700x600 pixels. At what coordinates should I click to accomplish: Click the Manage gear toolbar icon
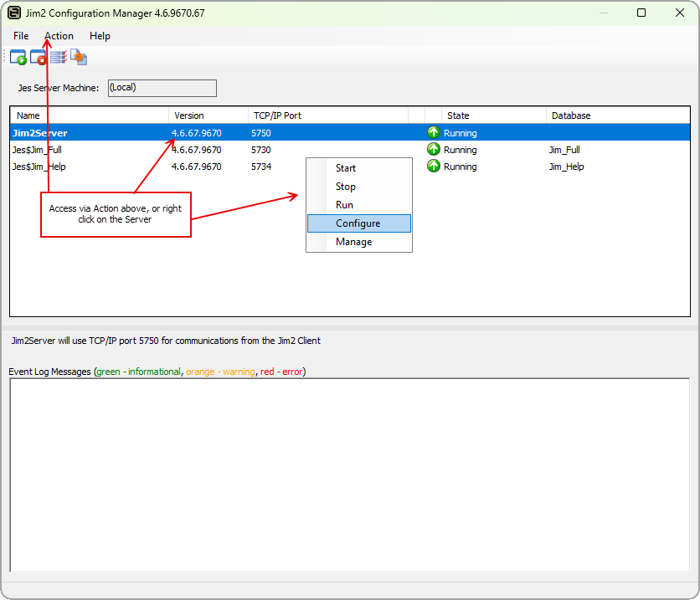coord(79,58)
